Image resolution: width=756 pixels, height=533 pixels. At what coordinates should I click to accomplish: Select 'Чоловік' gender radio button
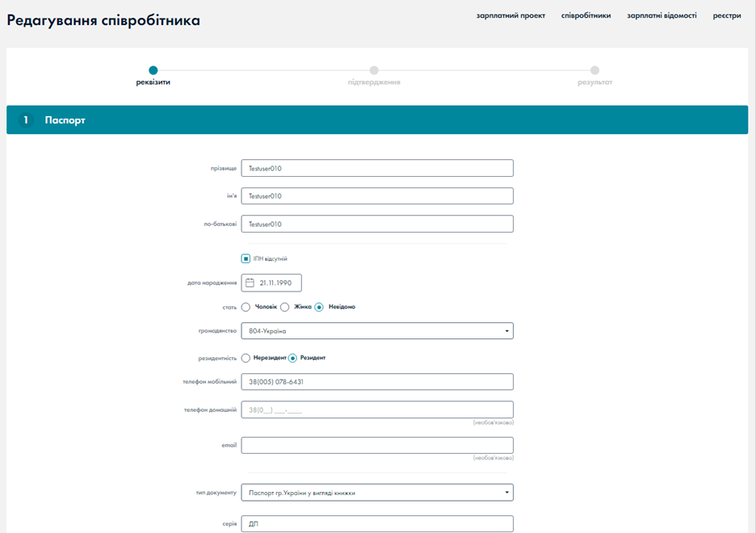click(246, 307)
